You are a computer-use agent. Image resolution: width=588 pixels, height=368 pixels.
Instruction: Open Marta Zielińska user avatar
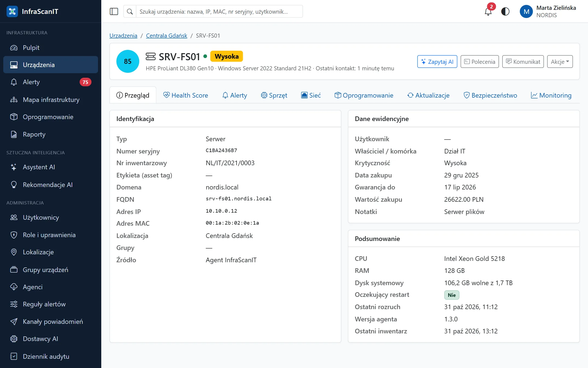pos(526,11)
